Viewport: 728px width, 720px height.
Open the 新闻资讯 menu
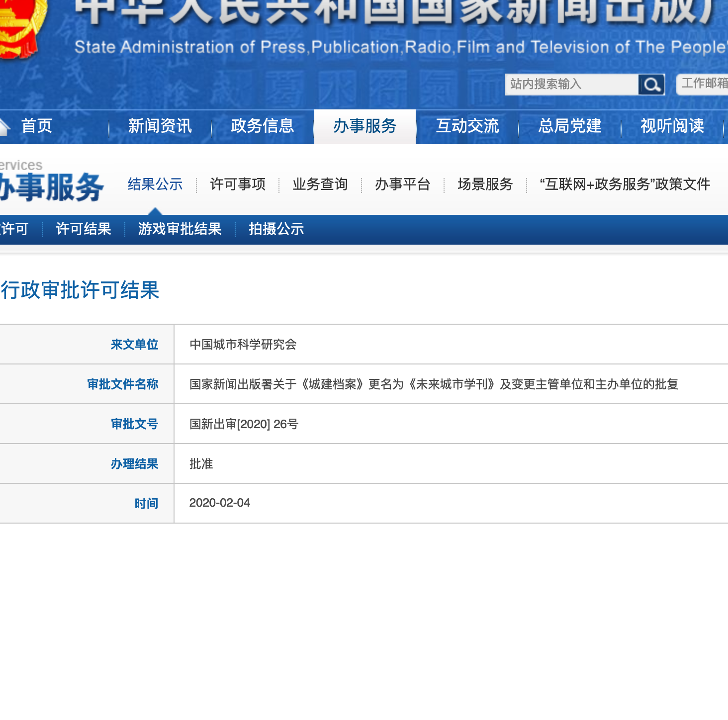coord(160,126)
